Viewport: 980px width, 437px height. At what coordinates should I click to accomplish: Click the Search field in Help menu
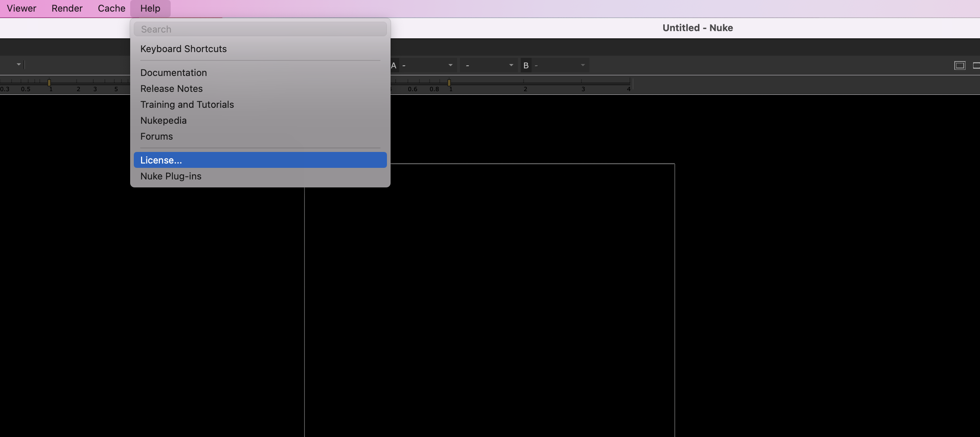coord(260,29)
